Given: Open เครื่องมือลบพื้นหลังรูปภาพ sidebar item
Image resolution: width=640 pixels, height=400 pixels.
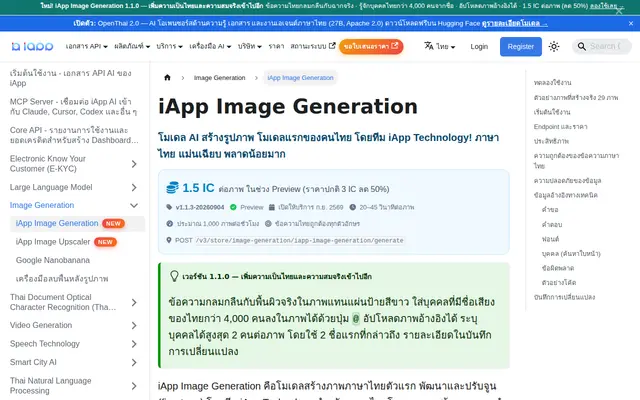Looking at the screenshot, I should pos(62,279).
